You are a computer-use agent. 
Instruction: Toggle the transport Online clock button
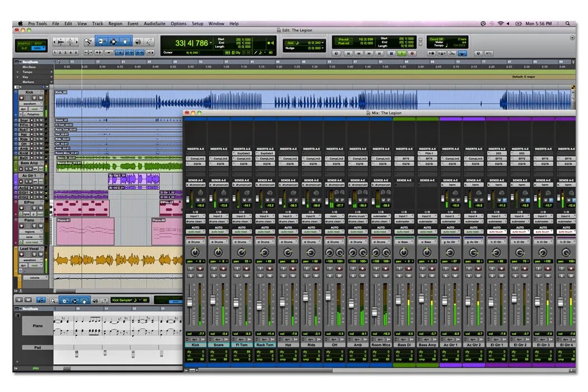click(337, 53)
